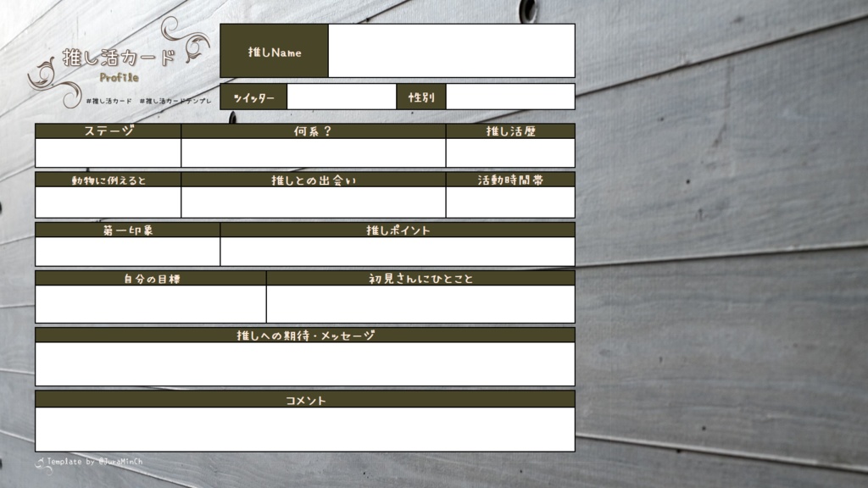Select the 初見さんにひとこと answer box
868x488 pixels.
[420, 304]
